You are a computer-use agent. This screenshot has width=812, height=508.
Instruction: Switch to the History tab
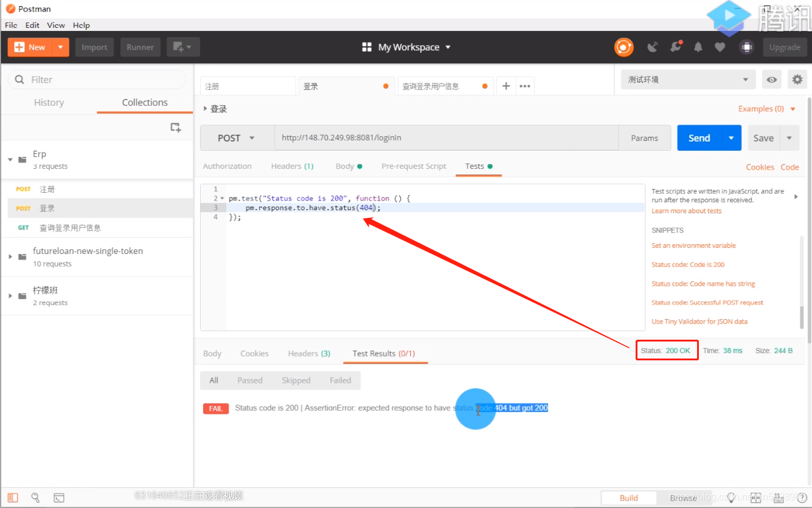(x=49, y=103)
